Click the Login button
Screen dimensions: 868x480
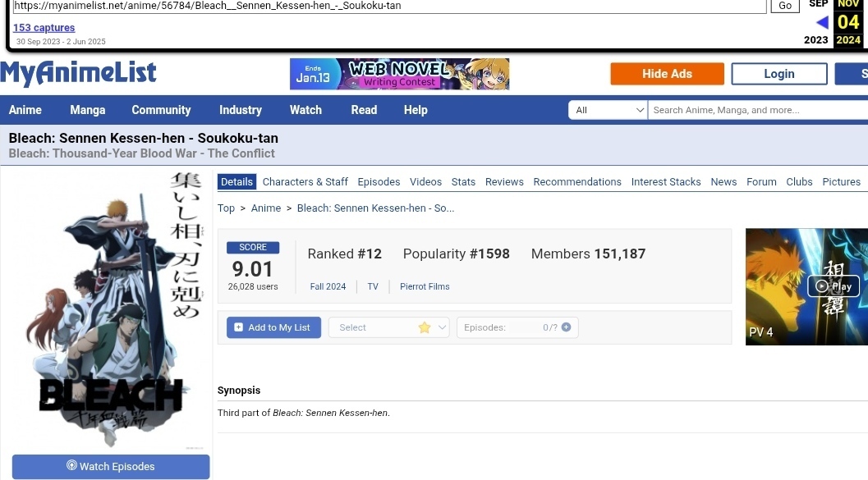coord(778,74)
